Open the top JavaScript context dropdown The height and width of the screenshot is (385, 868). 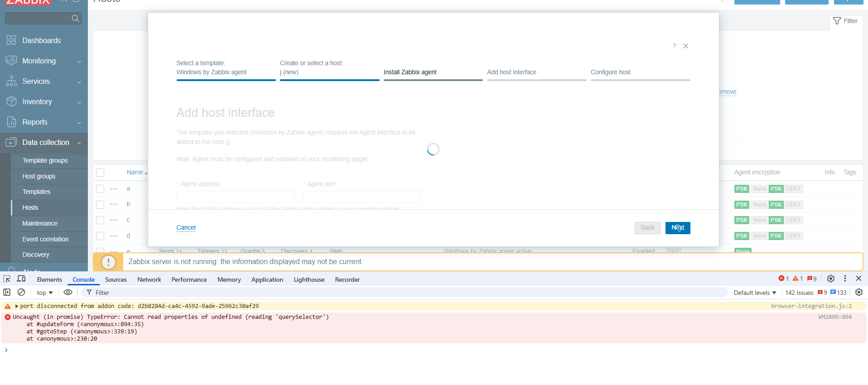45,293
